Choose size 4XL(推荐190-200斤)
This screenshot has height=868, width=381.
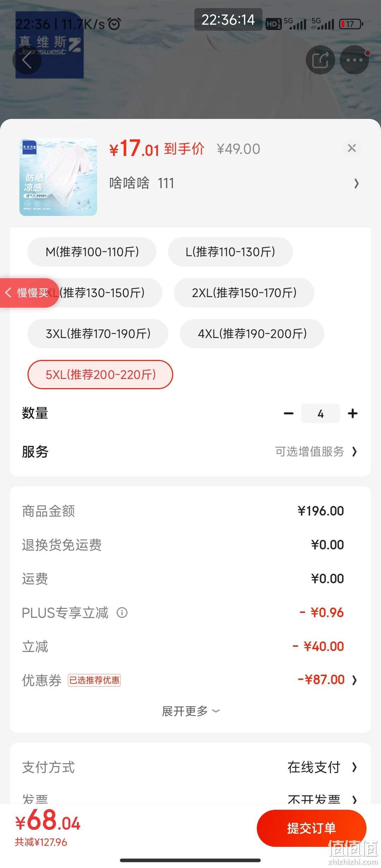tap(252, 334)
